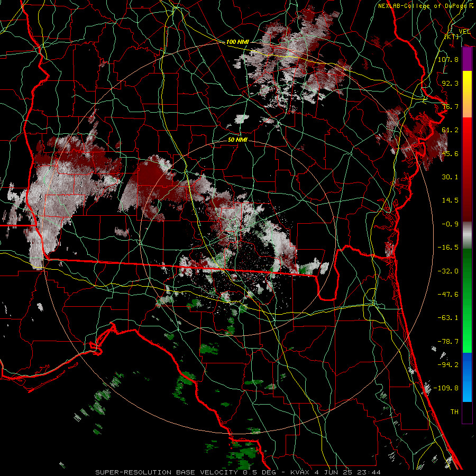Select the -78.7 legend value
476x476 pixels.
448,342
